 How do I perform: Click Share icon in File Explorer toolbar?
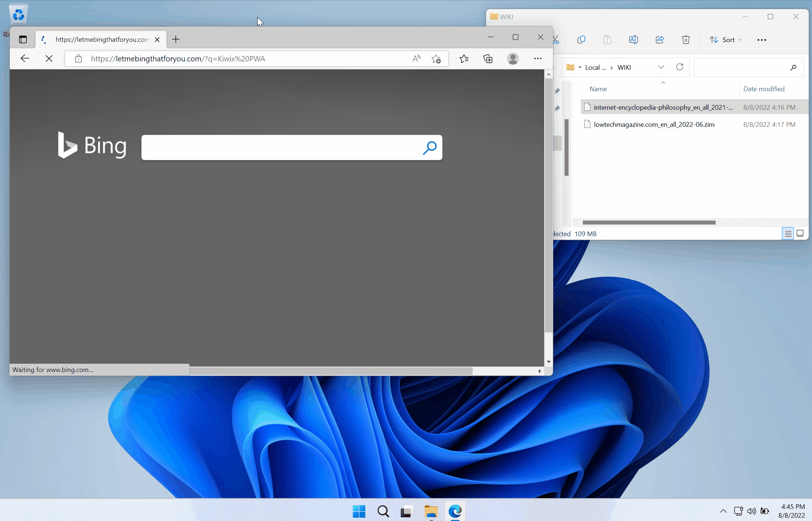[660, 40]
